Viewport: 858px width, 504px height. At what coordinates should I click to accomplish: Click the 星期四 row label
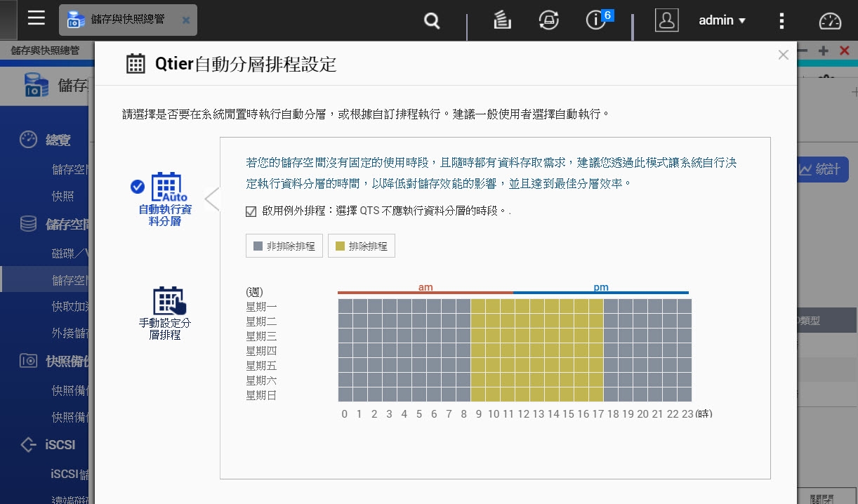pyautogui.click(x=261, y=351)
